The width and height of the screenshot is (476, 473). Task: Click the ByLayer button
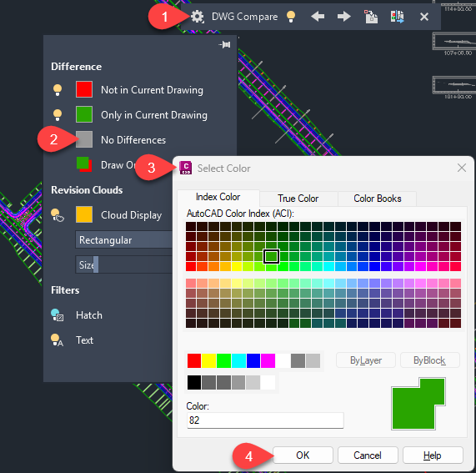[366, 360]
